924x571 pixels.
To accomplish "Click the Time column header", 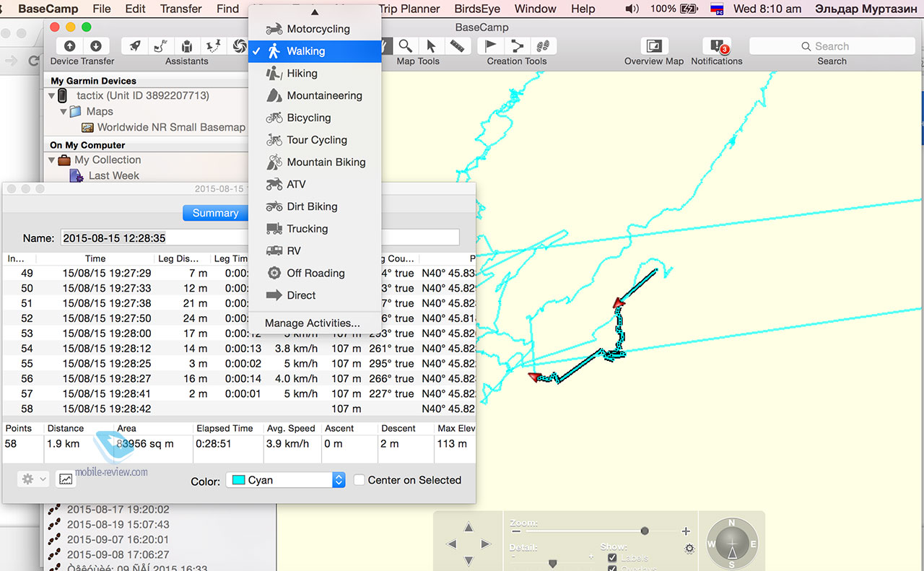I will pyautogui.click(x=95, y=258).
